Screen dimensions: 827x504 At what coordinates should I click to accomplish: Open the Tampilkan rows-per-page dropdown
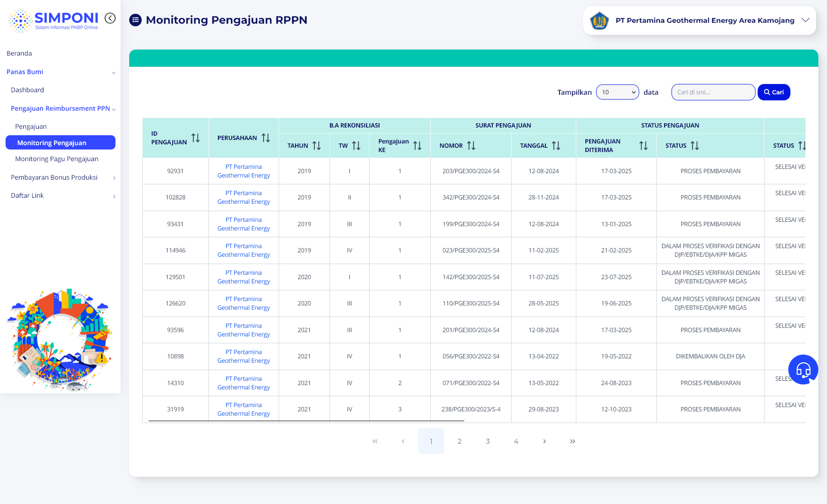point(617,92)
